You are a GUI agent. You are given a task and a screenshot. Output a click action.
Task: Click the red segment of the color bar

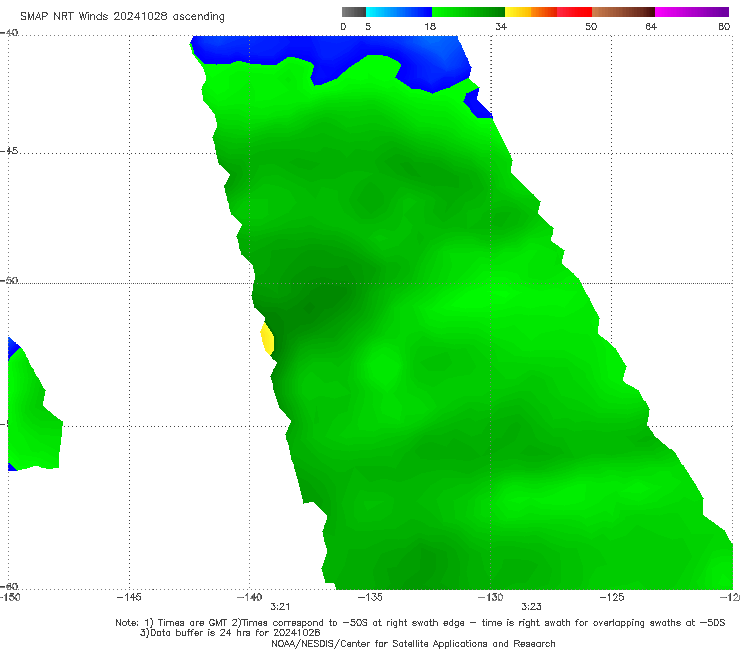(x=574, y=12)
